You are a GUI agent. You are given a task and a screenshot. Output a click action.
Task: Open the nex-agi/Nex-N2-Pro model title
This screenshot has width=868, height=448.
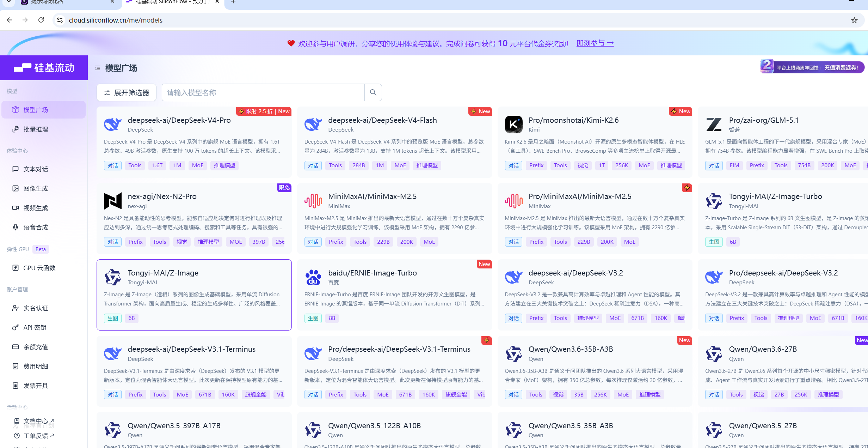162,196
